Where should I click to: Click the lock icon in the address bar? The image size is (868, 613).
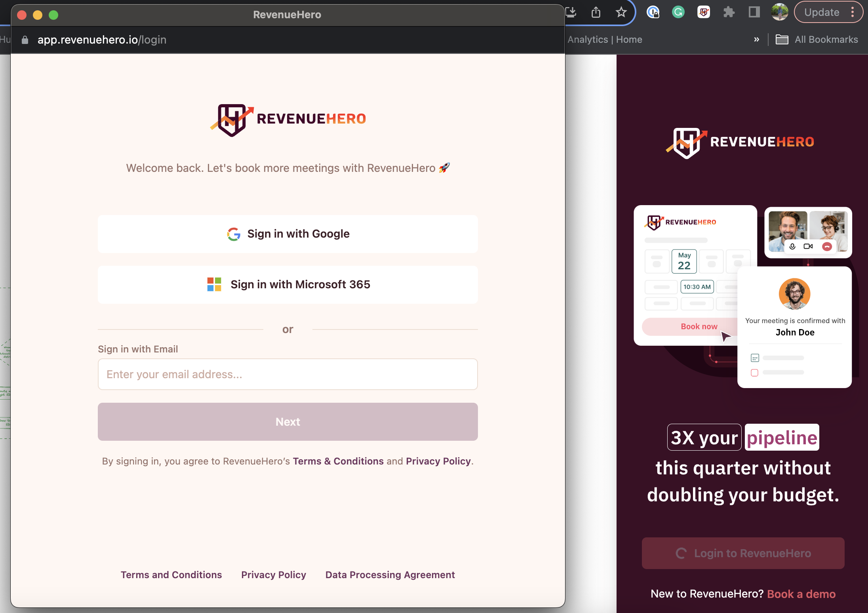pos(25,40)
